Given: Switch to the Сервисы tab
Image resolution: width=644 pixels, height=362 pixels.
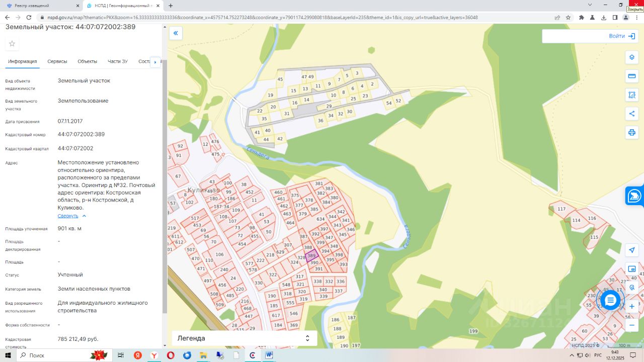Looking at the screenshot, I should pos(57,61).
